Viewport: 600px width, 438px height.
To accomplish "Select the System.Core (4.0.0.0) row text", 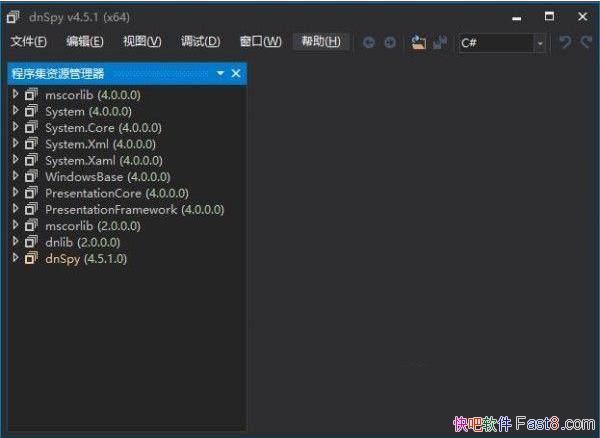I will (103, 128).
